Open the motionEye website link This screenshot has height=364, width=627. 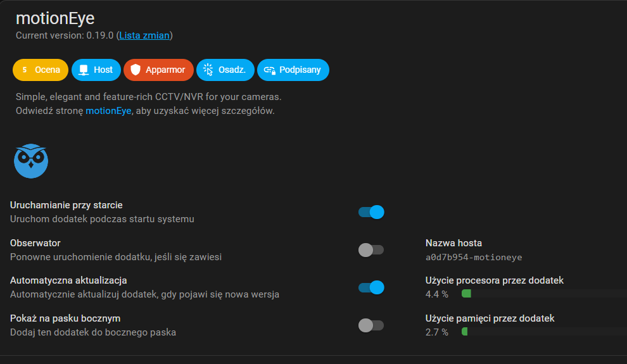pyautogui.click(x=108, y=111)
